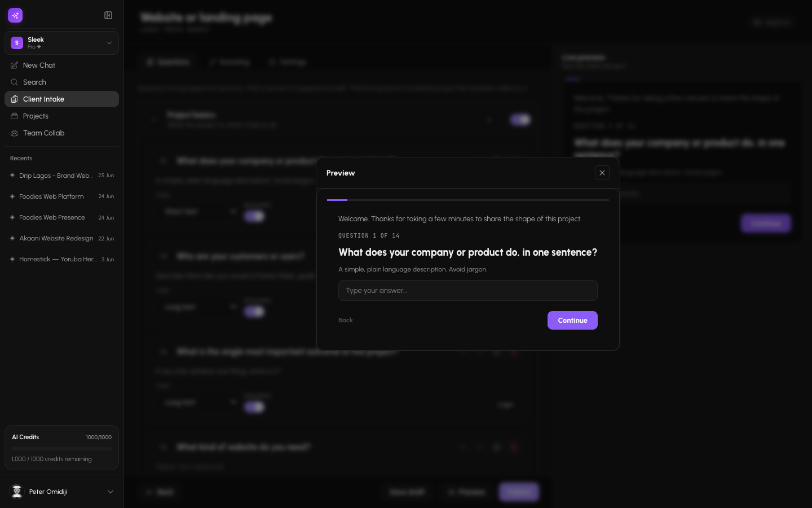This screenshot has width=812, height=508.
Task: Expand the Peter Omidiji account menu
Action: point(111,492)
